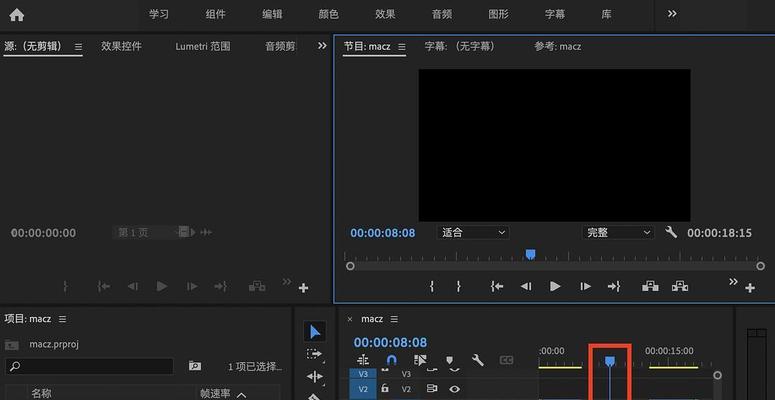Open the 完整 playback resolution dropdown
Screen dimensions: 775x400
[x=618, y=232]
